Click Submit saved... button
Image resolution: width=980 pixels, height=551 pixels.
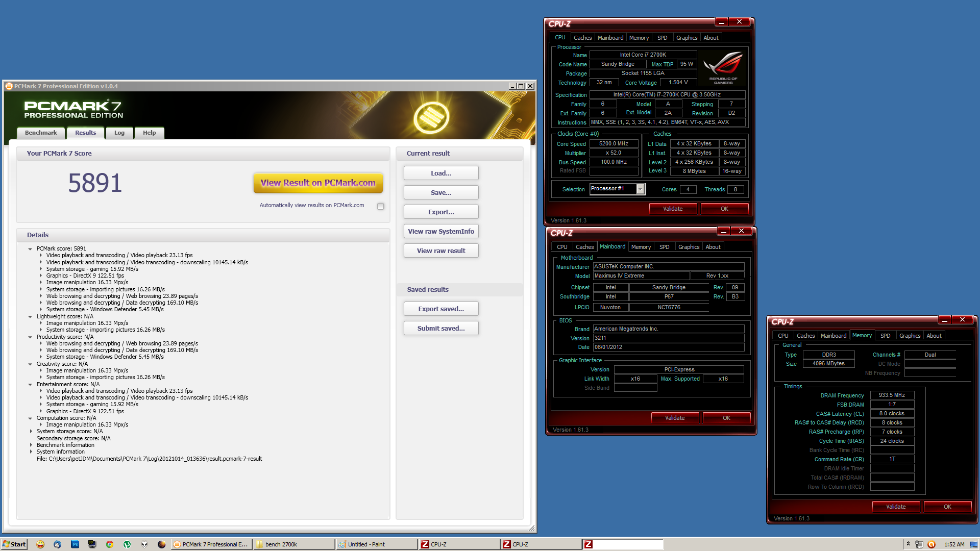(x=441, y=329)
